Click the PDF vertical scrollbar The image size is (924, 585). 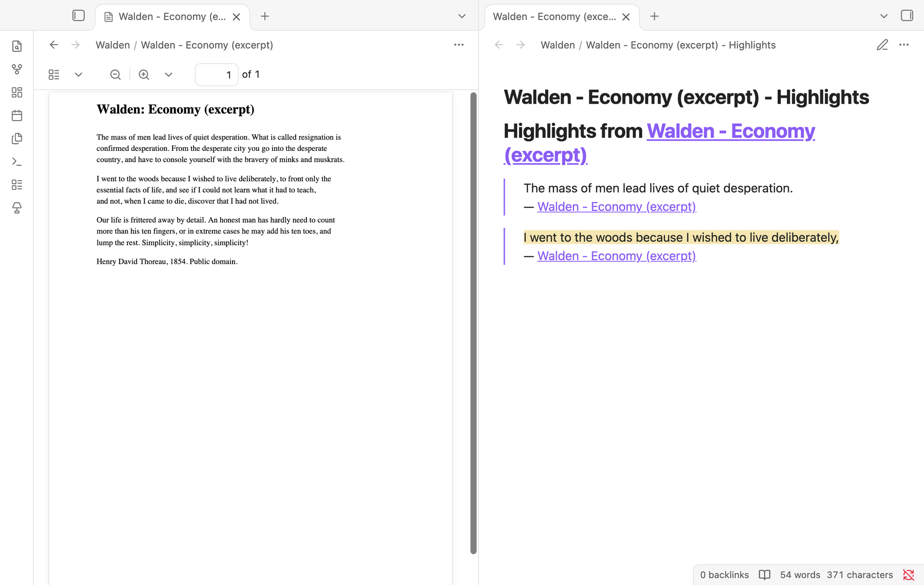(473, 323)
